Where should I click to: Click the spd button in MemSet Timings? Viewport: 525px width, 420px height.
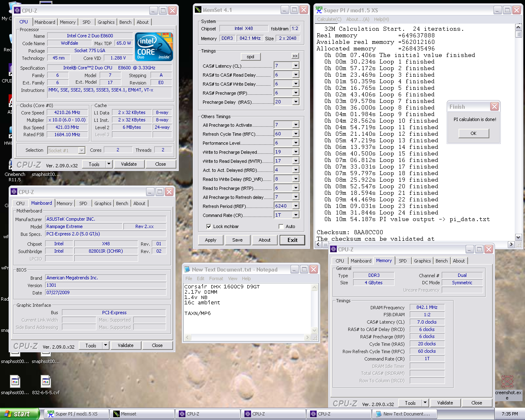click(x=251, y=57)
